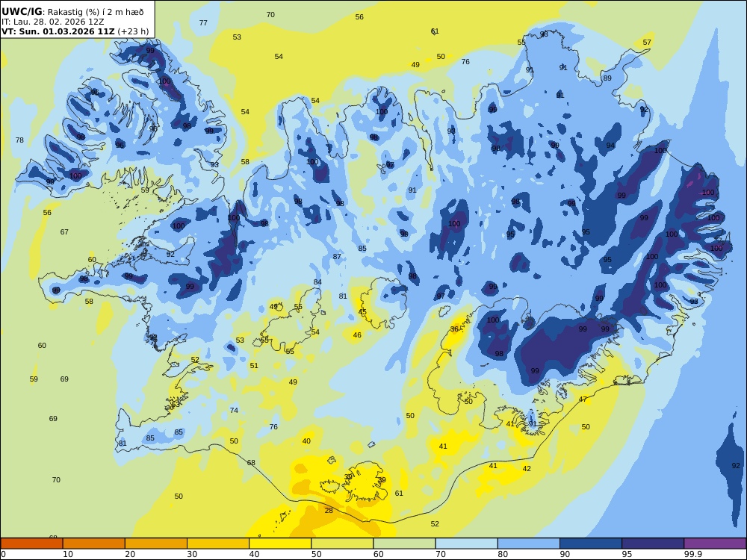Click the 20–30 legend color segment
This screenshot has width=747, height=560.
pyautogui.click(x=156, y=544)
